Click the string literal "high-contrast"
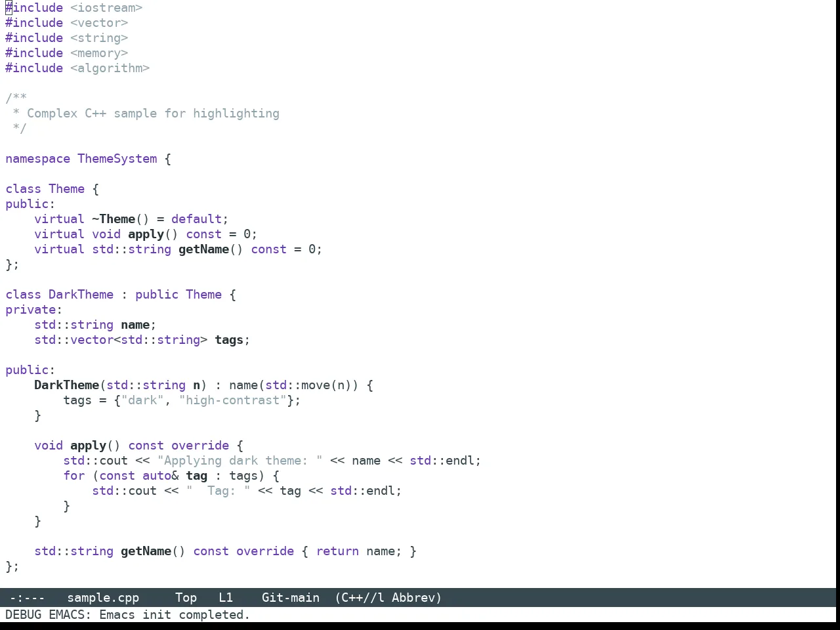This screenshot has height=630, width=840. coord(232,400)
